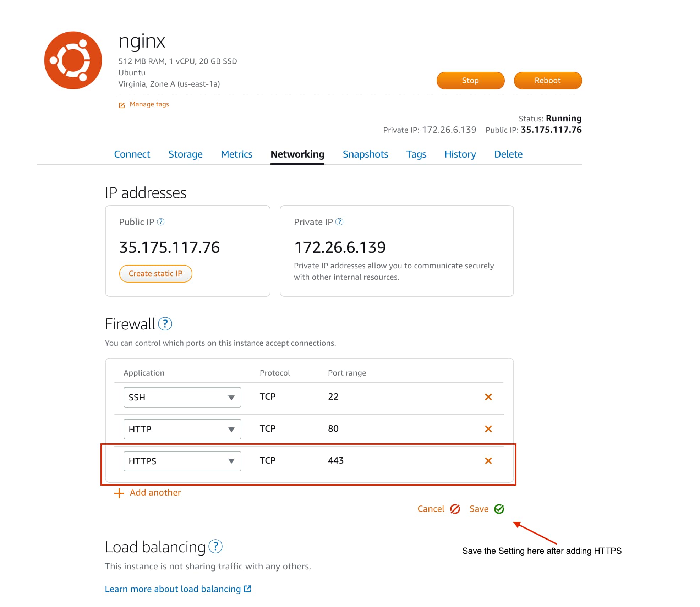Go to the Snapshots tab
Screen dimensions: 700x607
click(365, 154)
